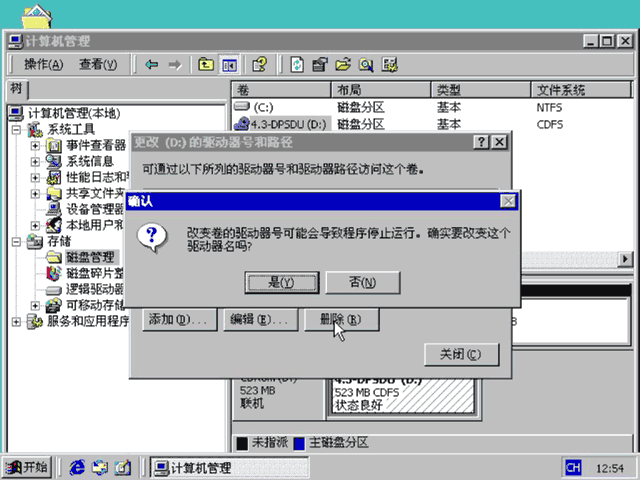Click the 关闭(C) button
This screenshot has width=640, height=480.
point(462,354)
